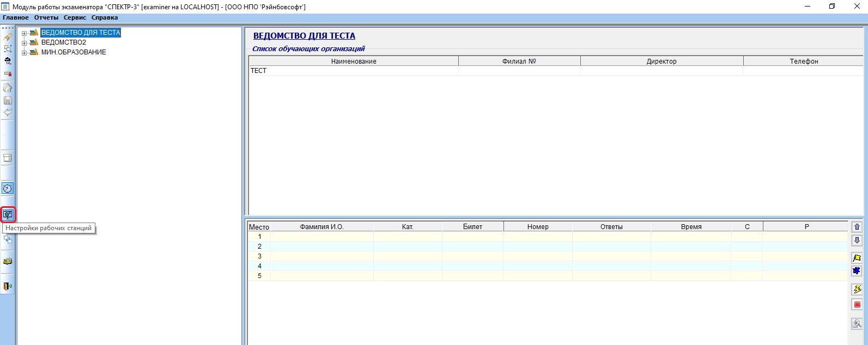This screenshot has height=345, width=868.
Task: Click the Наименование column header
Action: click(354, 61)
